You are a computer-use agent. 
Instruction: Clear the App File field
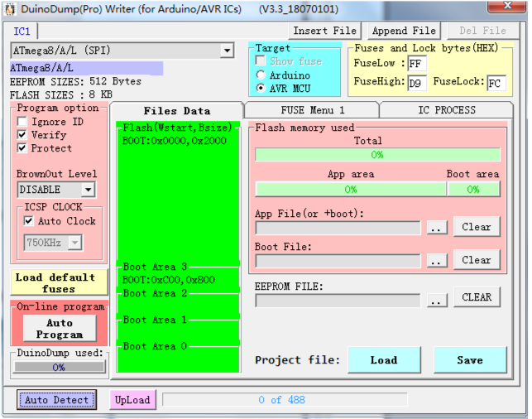477,227
